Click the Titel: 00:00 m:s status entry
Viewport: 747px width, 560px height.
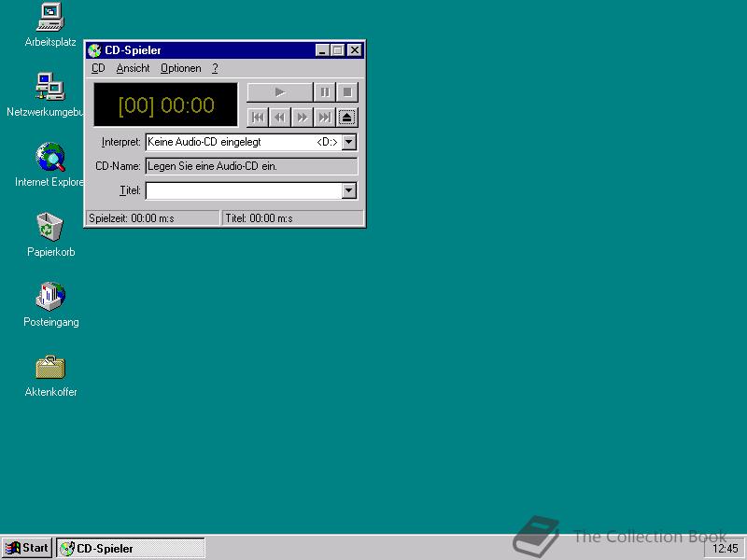[x=293, y=218]
